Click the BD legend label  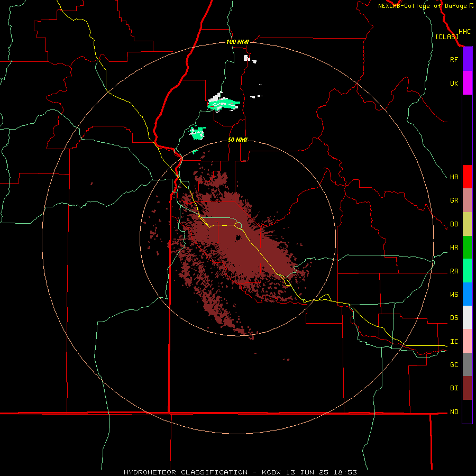(x=454, y=224)
